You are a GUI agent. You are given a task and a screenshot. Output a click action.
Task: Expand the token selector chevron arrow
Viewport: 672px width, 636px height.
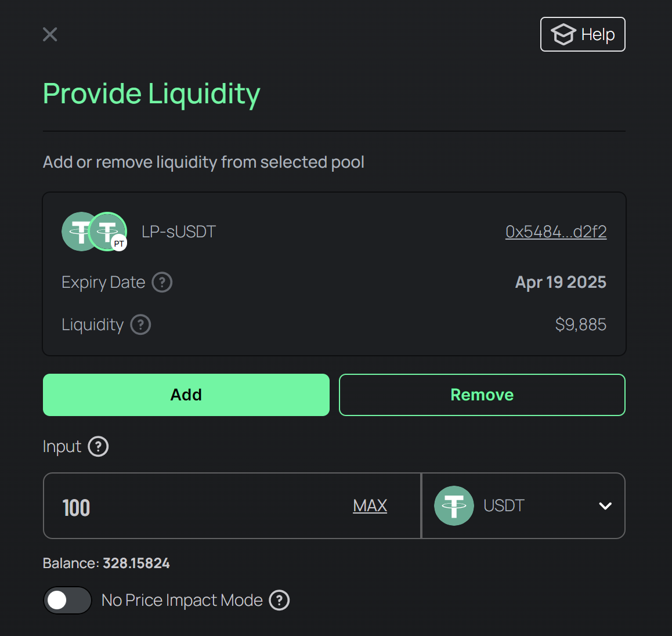605,506
